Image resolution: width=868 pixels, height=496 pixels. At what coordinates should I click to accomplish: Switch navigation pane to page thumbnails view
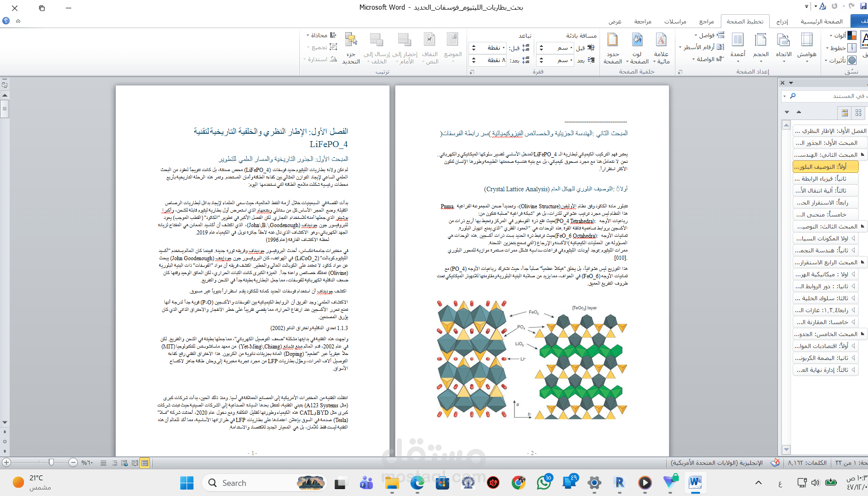pyautogui.click(x=858, y=113)
